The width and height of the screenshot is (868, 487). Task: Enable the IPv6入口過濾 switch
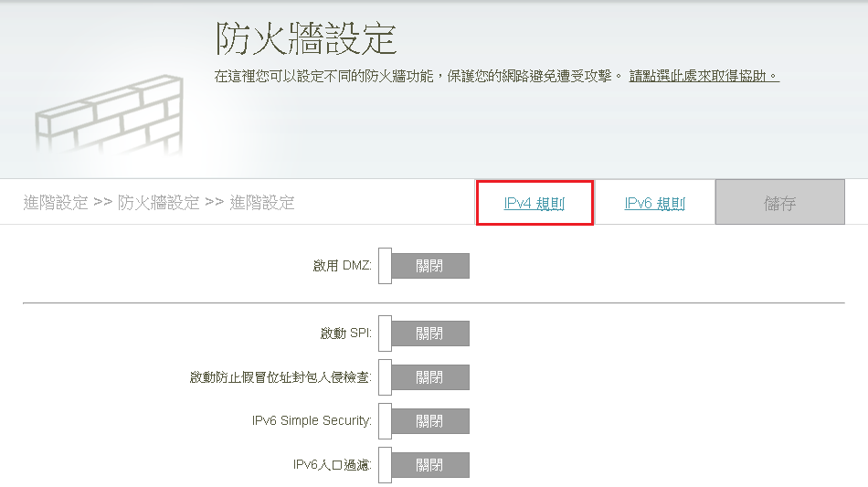click(x=424, y=465)
